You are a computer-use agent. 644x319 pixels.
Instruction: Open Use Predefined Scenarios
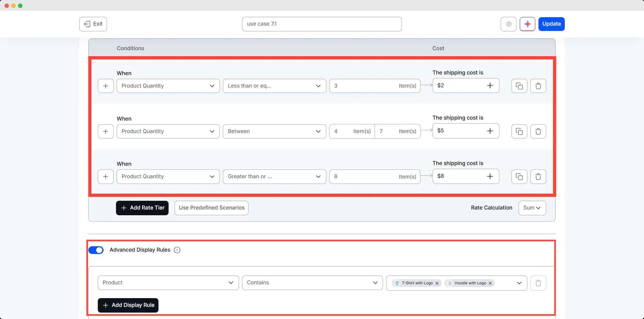211,208
